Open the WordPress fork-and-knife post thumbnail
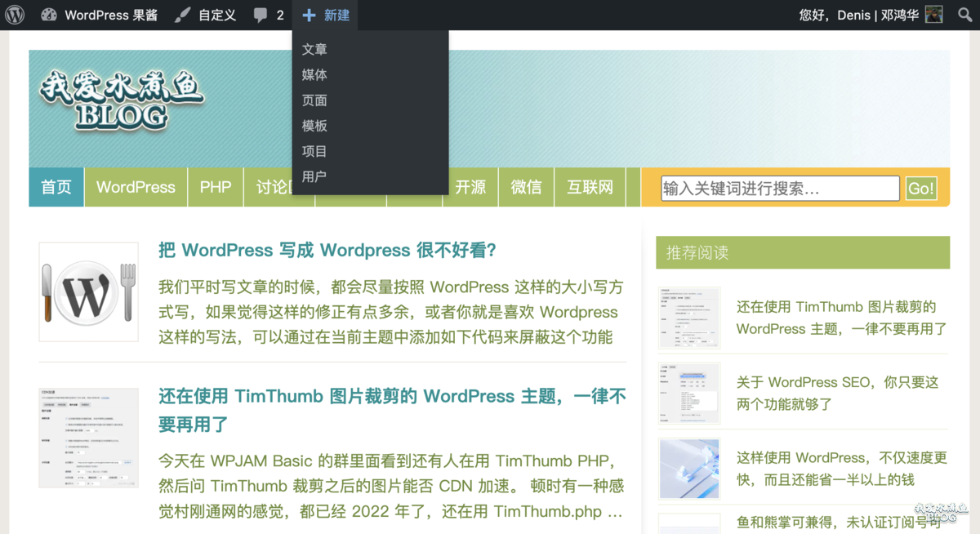980x534 pixels. click(x=88, y=291)
